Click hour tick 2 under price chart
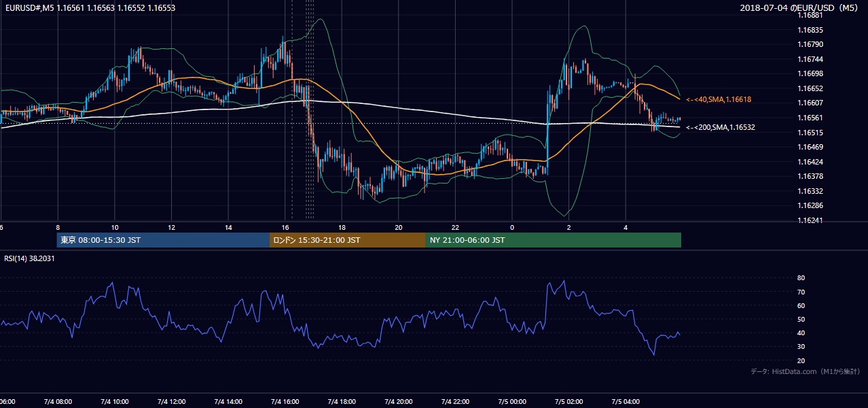The image size is (868, 408). [569, 227]
